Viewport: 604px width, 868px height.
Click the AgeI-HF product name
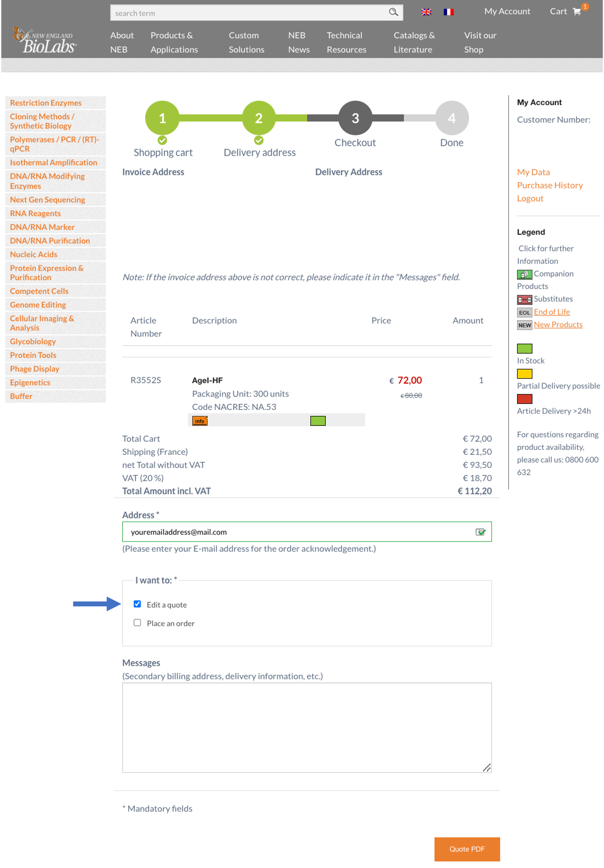click(207, 380)
